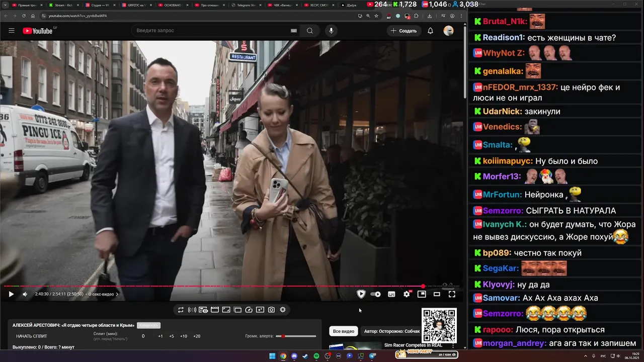
Task: Start voice search with the microphone icon
Action: (x=331, y=31)
